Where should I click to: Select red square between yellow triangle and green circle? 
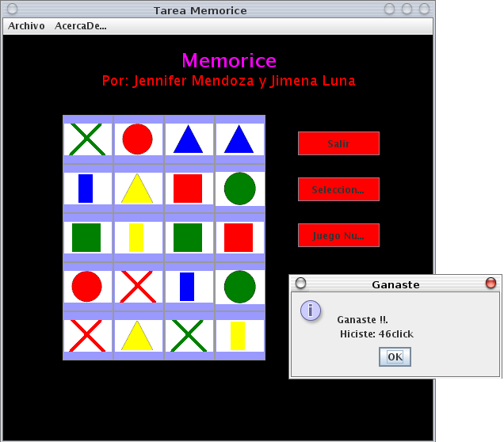point(189,189)
